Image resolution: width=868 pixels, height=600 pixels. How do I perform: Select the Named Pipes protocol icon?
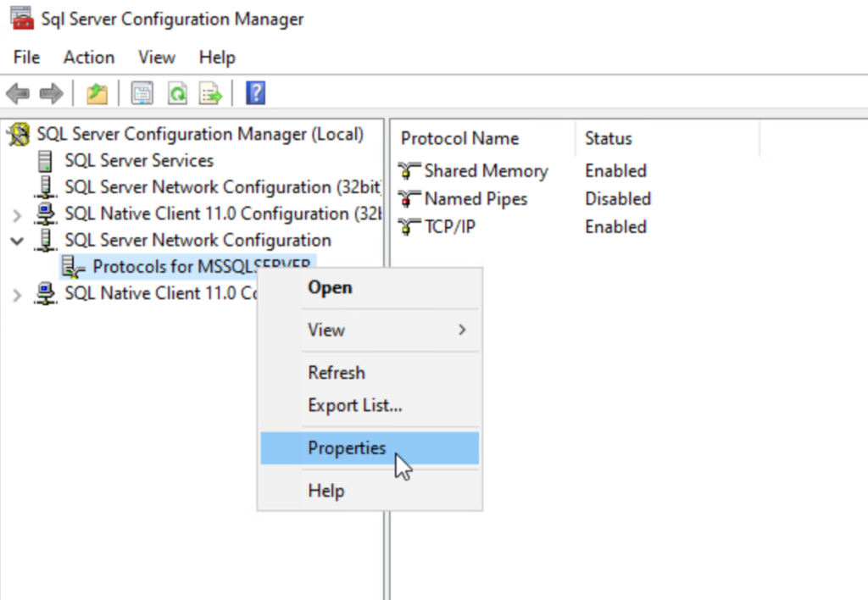click(410, 199)
